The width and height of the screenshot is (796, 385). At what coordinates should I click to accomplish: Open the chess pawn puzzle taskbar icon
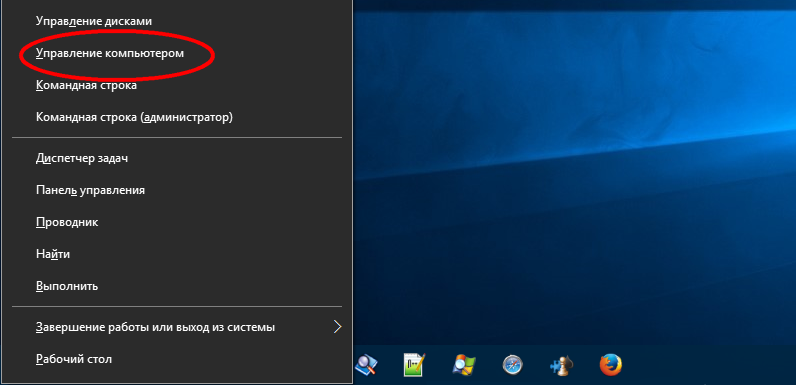[561, 365]
